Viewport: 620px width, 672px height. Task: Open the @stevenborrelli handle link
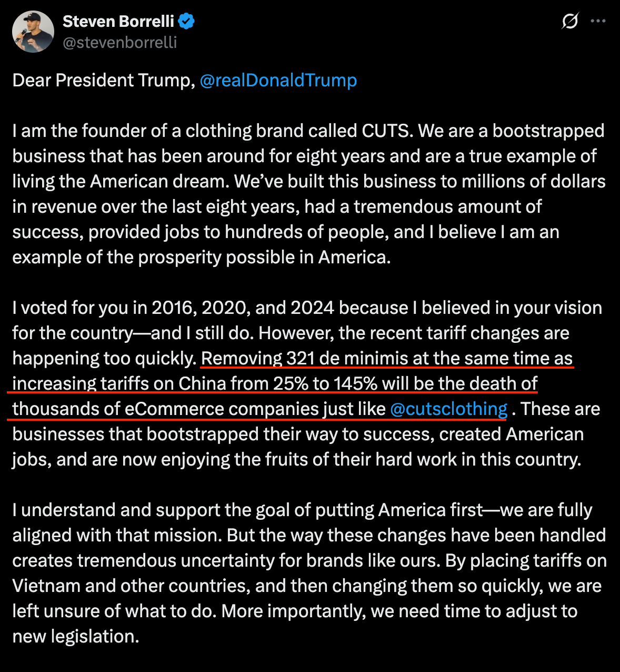120,42
